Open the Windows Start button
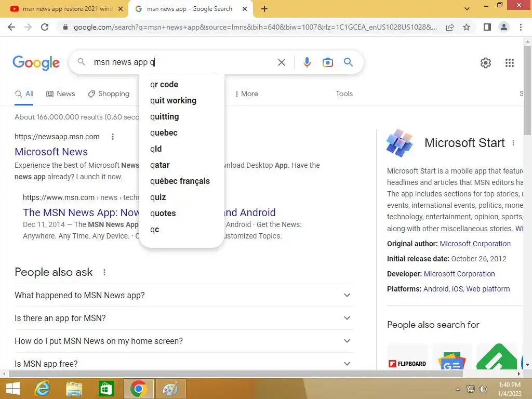The width and height of the screenshot is (532, 399). [13, 389]
